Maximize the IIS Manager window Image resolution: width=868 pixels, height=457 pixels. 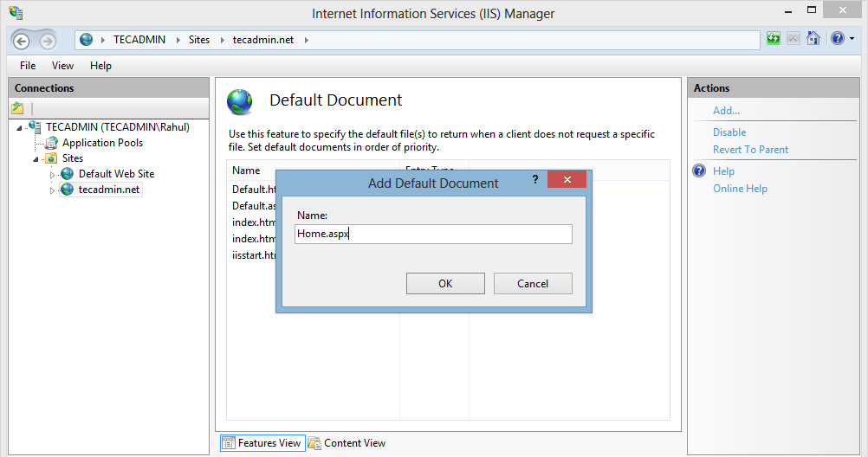tap(812, 10)
